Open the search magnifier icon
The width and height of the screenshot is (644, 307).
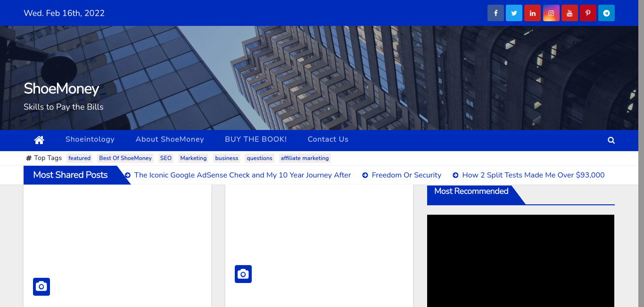tap(611, 140)
